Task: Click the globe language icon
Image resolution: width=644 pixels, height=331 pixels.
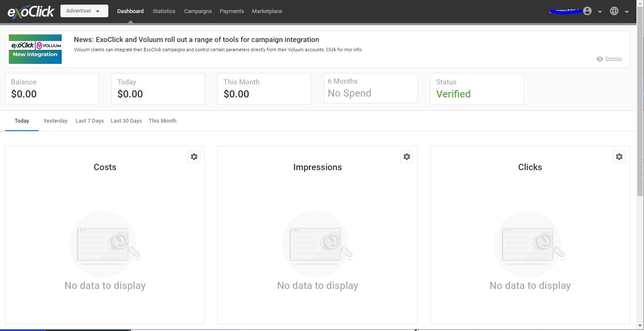Action: pos(614,11)
